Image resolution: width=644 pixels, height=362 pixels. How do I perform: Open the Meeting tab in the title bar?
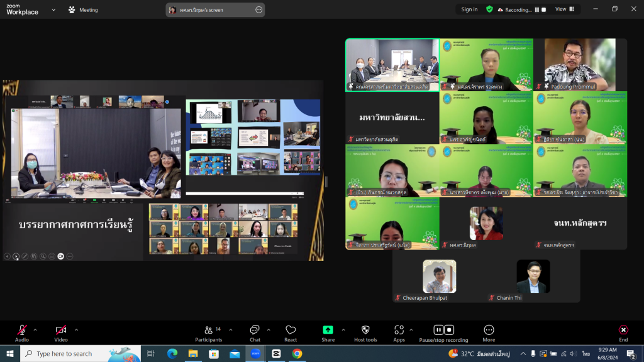83,10
